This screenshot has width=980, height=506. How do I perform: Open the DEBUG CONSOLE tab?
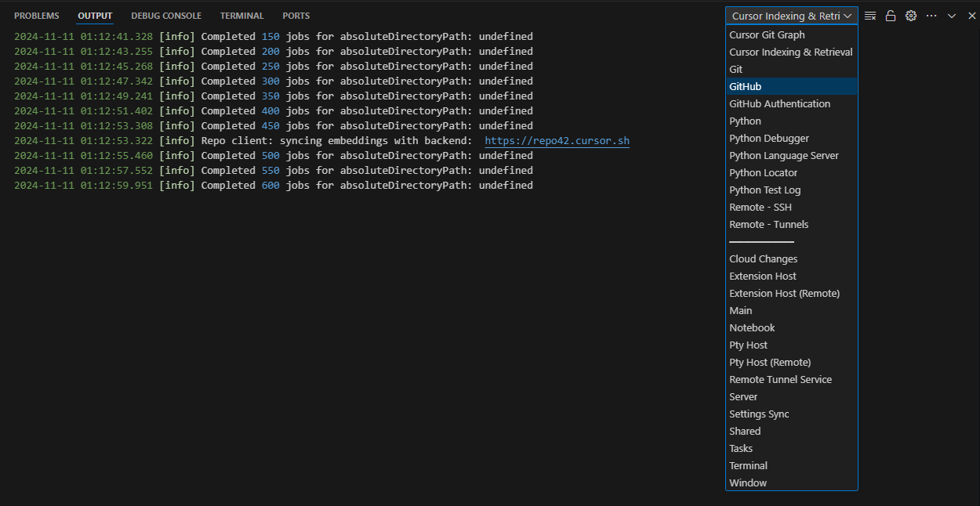(166, 15)
